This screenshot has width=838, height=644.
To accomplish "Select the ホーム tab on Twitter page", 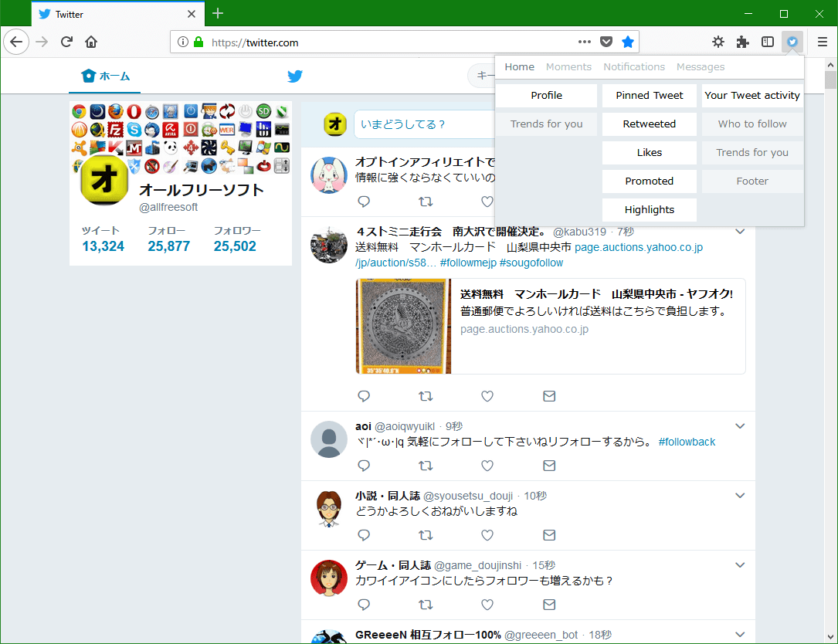I will (105, 76).
